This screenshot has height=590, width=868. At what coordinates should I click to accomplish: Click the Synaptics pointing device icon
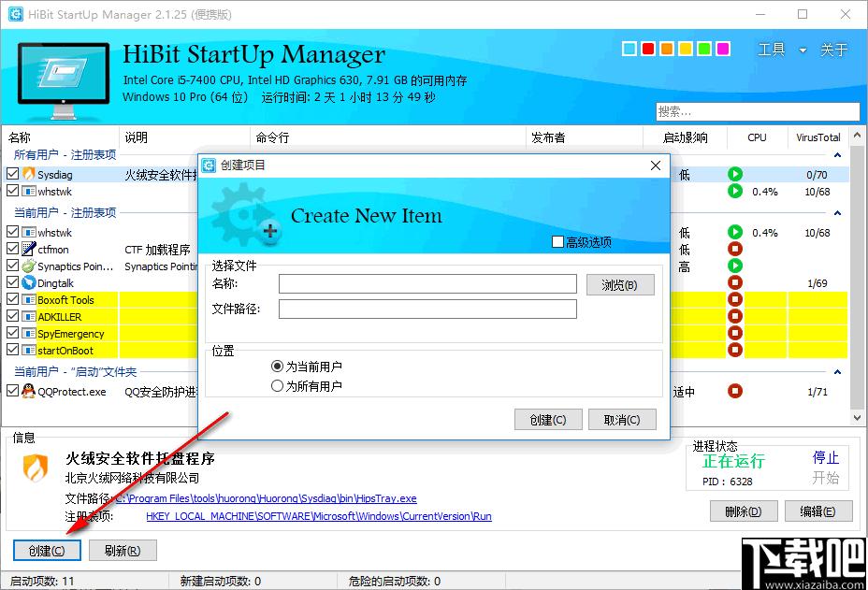coord(29,266)
